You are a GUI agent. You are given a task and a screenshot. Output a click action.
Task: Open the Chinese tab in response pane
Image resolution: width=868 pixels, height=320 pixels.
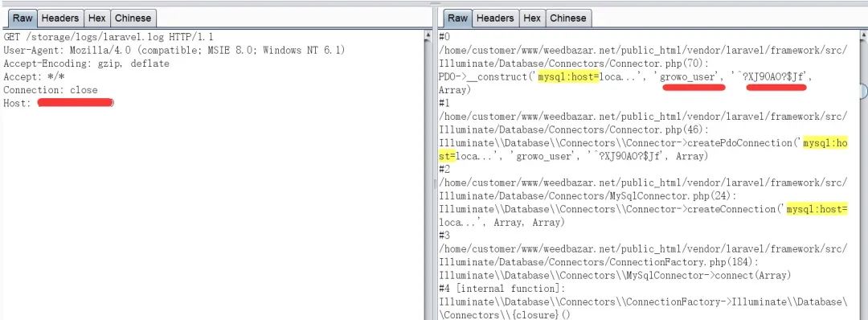(x=568, y=18)
